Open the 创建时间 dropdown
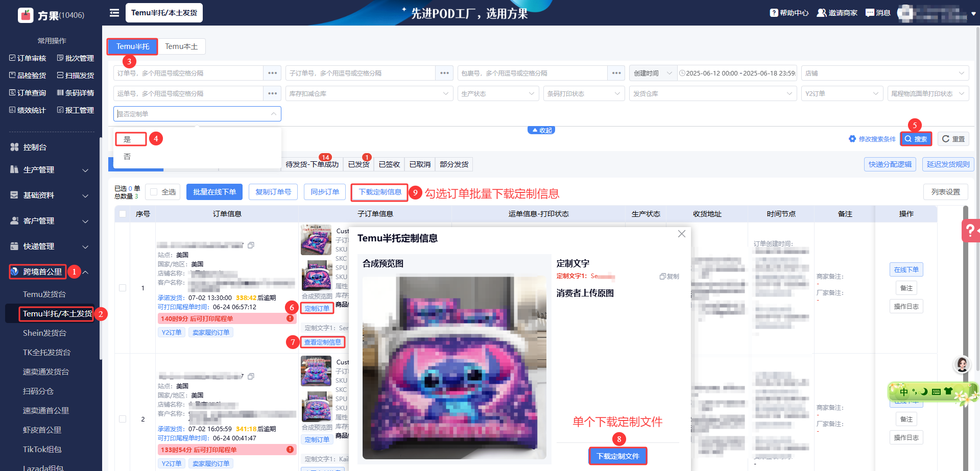The height and width of the screenshot is (471, 980). 653,73
